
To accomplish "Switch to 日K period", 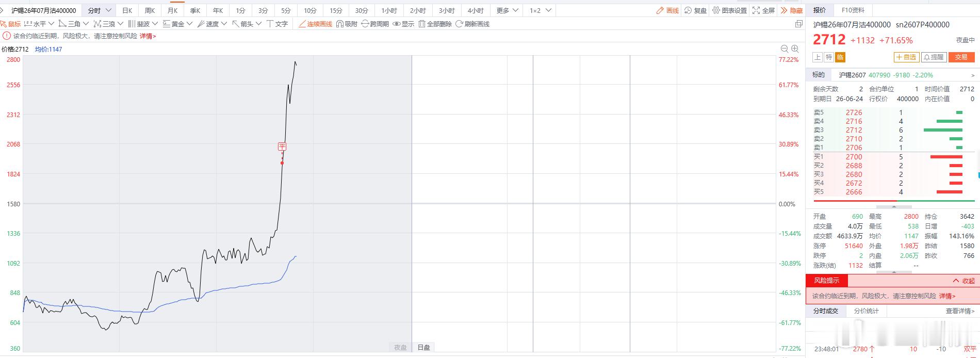I will tap(127, 10).
